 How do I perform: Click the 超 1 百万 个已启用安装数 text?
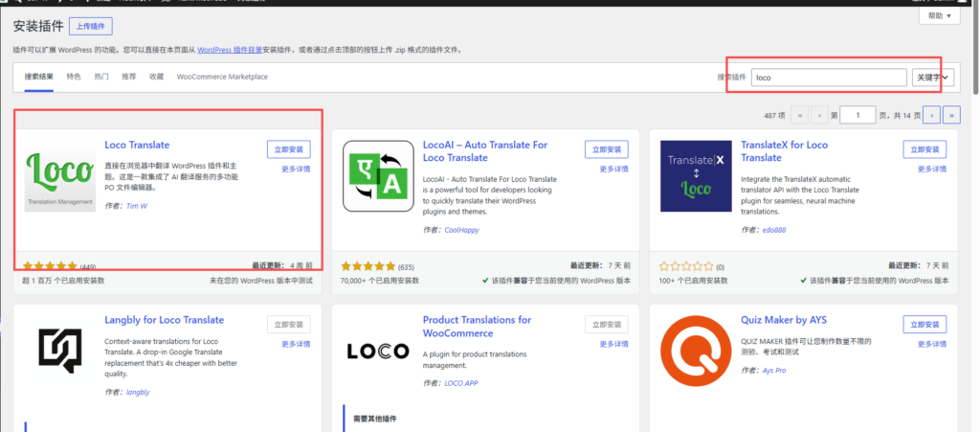tap(64, 281)
